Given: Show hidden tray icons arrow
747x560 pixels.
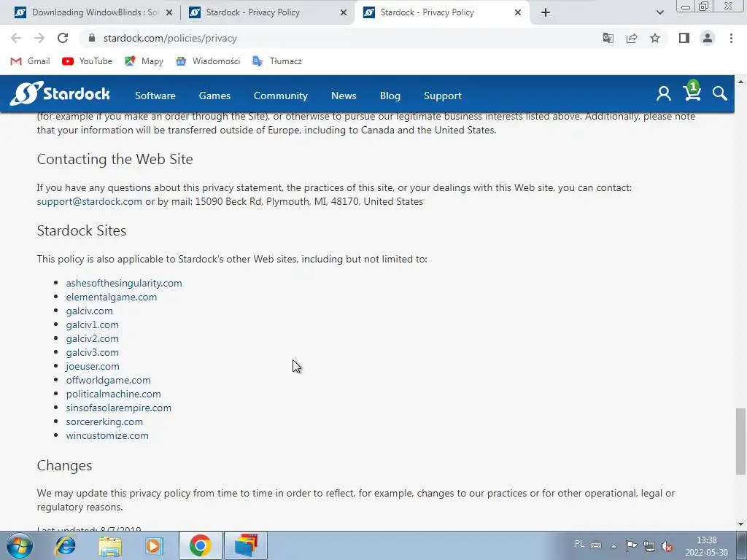Looking at the screenshot, I should 614,546.
